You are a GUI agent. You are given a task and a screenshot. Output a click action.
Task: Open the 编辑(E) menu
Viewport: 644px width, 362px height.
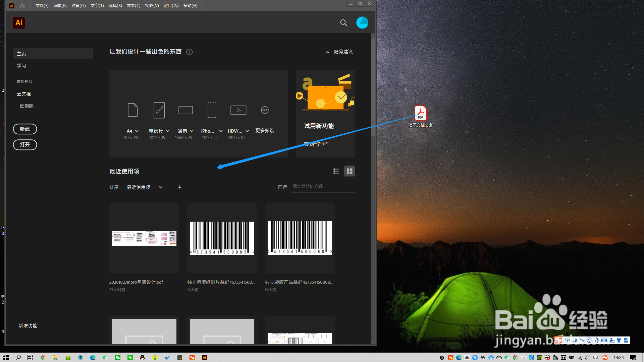pos(60,6)
